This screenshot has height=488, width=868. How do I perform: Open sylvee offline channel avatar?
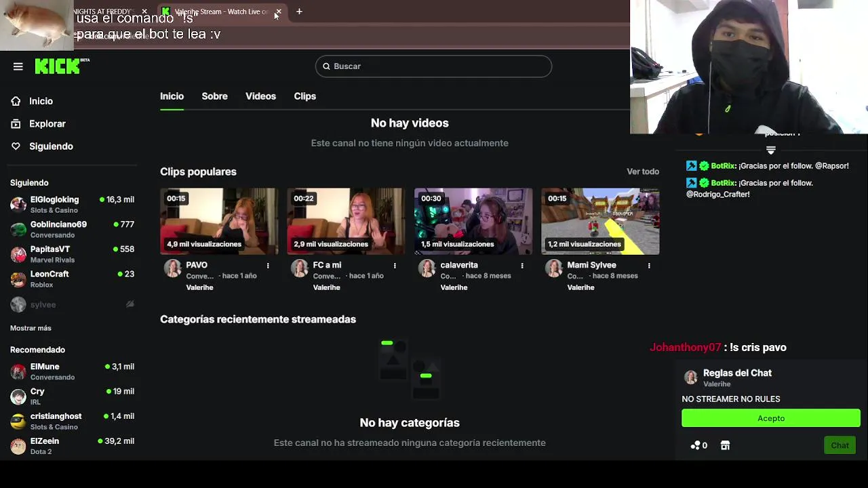18,304
